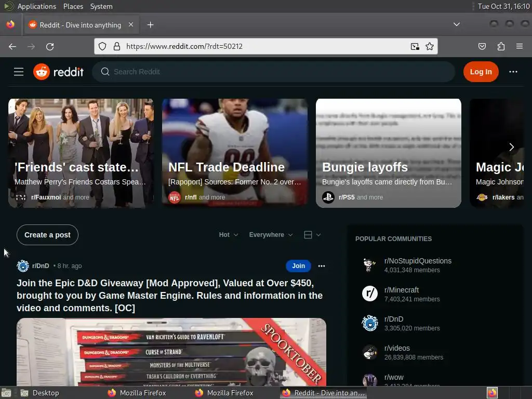532x399 pixels.
Task: Click the URL address bar
Action: (x=264, y=46)
